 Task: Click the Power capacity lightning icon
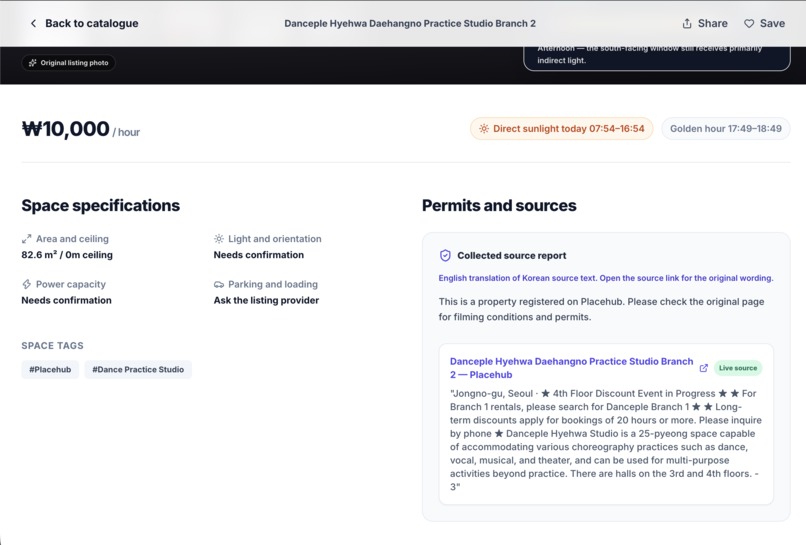(x=27, y=284)
